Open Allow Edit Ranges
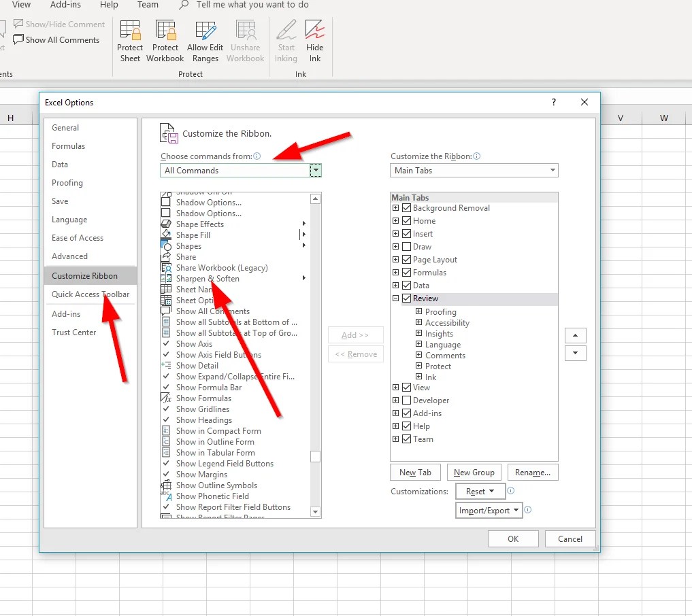The height and width of the screenshot is (616, 692). [x=205, y=41]
